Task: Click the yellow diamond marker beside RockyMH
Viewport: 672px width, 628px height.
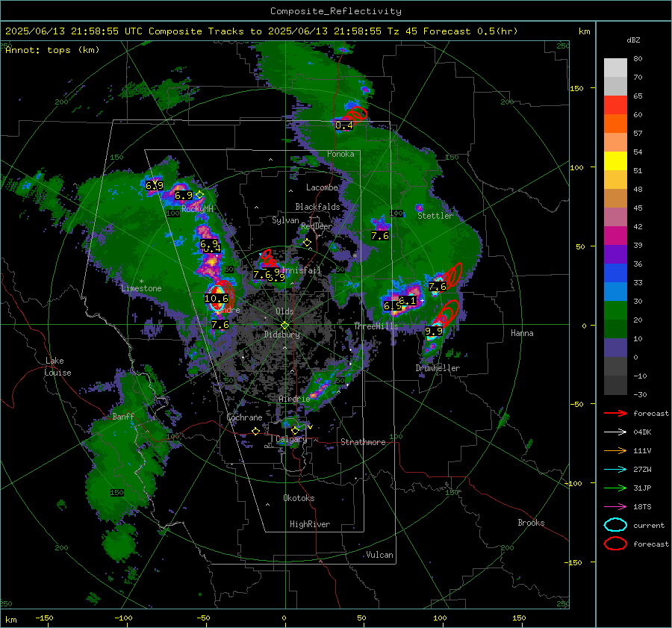Action: [199, 195]
